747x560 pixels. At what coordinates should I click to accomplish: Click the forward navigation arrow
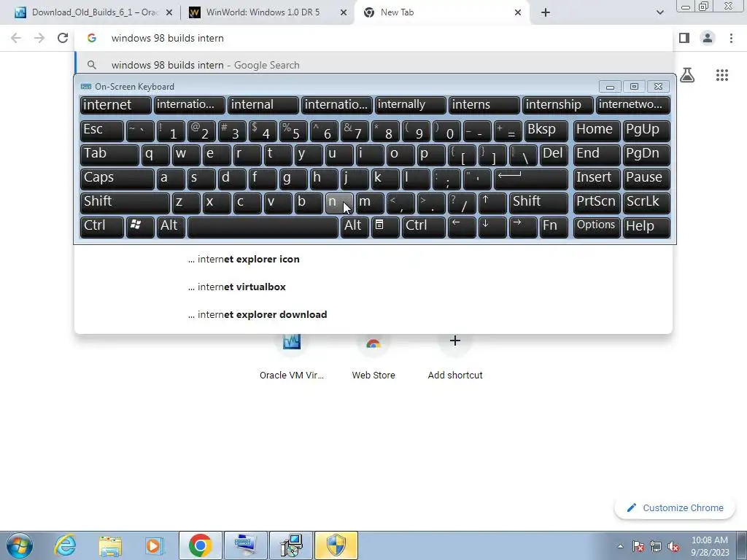39,38
